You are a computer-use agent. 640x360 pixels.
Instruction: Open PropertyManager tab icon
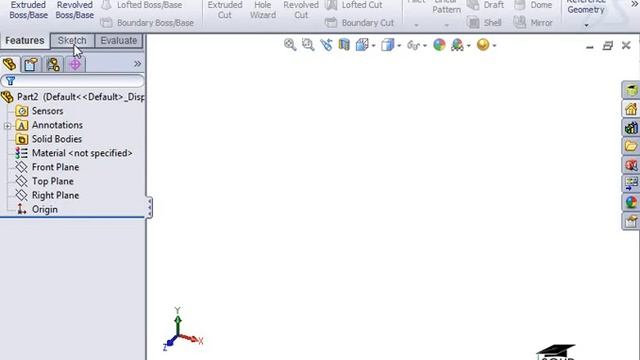point(31,64)
